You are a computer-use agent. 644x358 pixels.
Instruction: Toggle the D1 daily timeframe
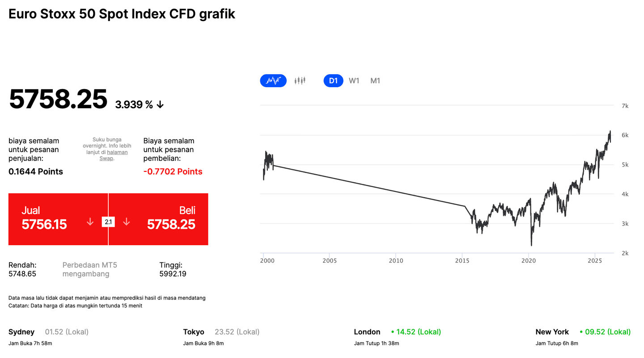coord(333,81)
